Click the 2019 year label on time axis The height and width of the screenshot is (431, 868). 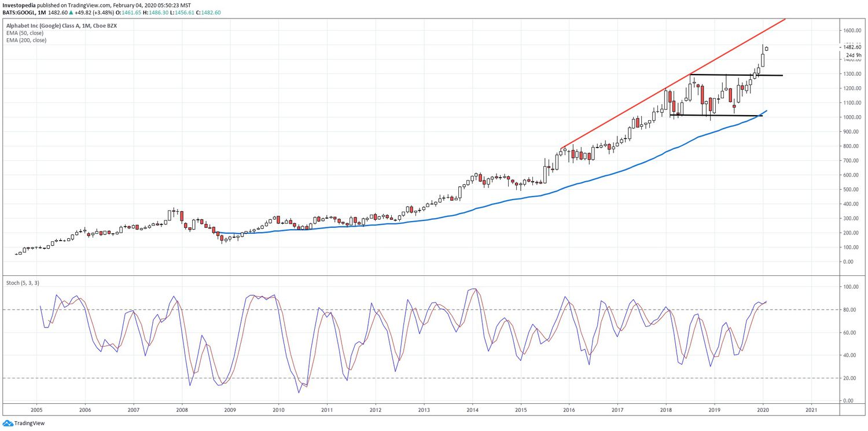[714, 410]
